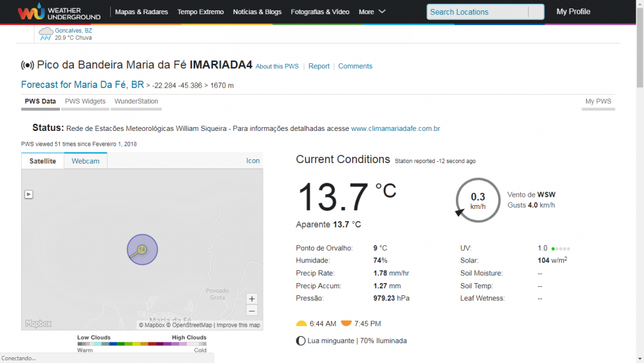
Task: Click the Weather Underground logo
Action: tap(59, 12)
